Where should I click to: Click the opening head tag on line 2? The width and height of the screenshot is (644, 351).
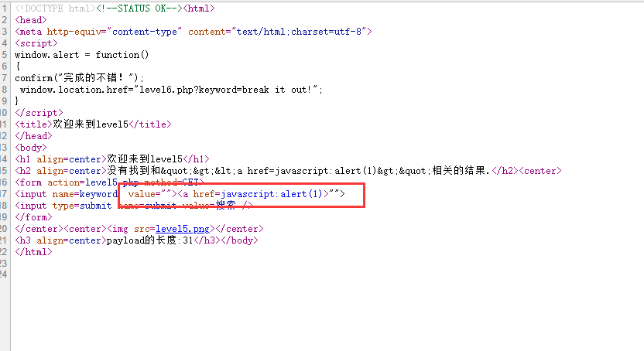click(31, 20)
